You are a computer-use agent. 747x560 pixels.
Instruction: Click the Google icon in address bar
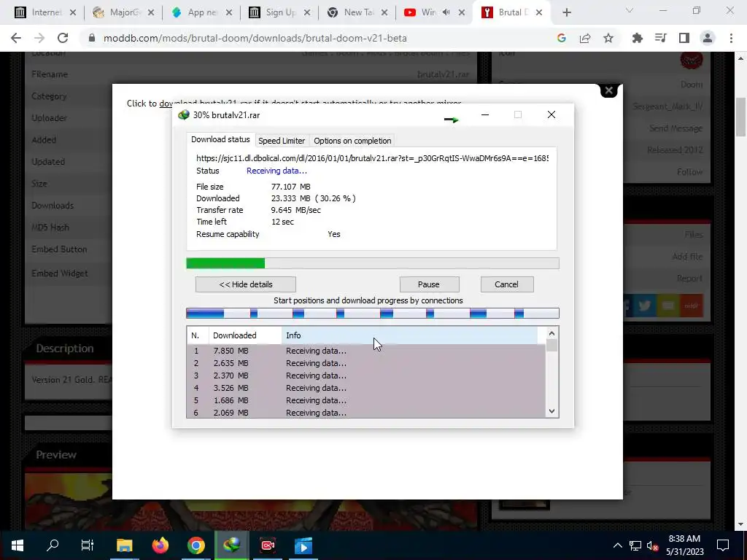coord(561,38)
